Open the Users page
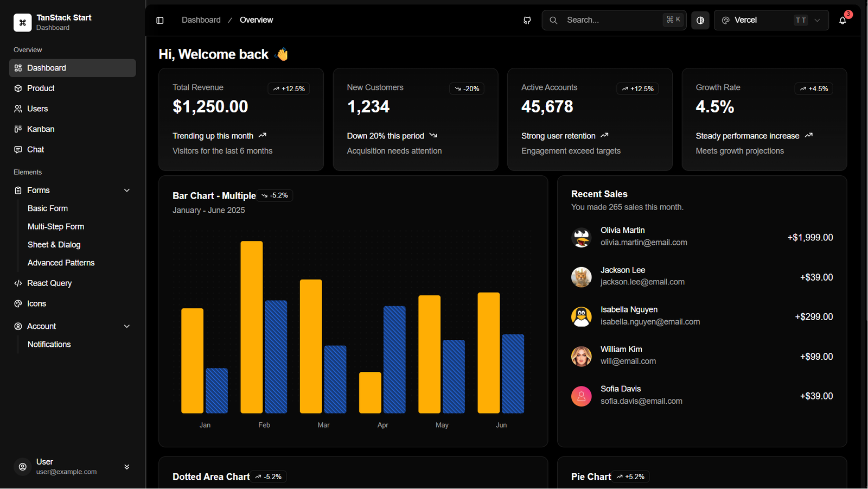This screenshot has height=489, width=868. 73,109
